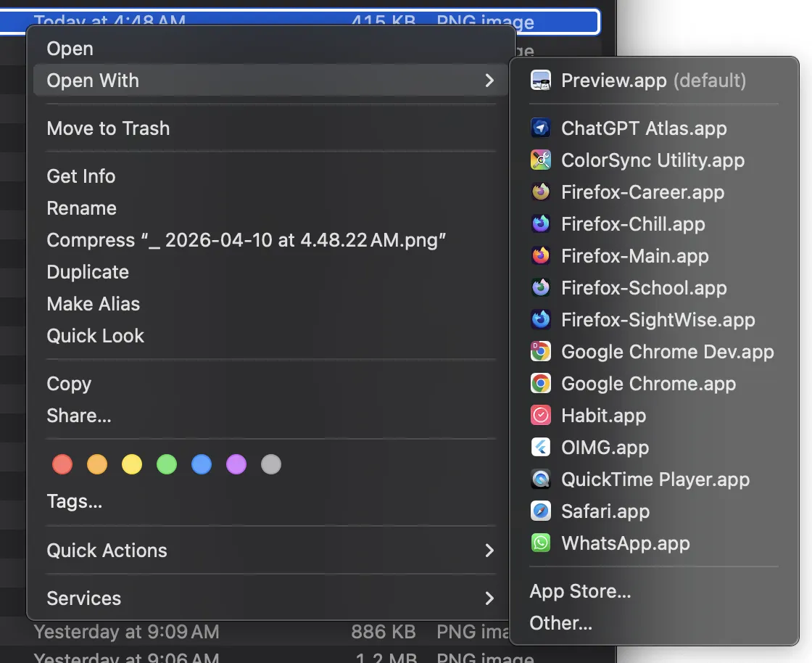Apply the red tag color
The image size is (812, 663).
[x=62, y=464]
